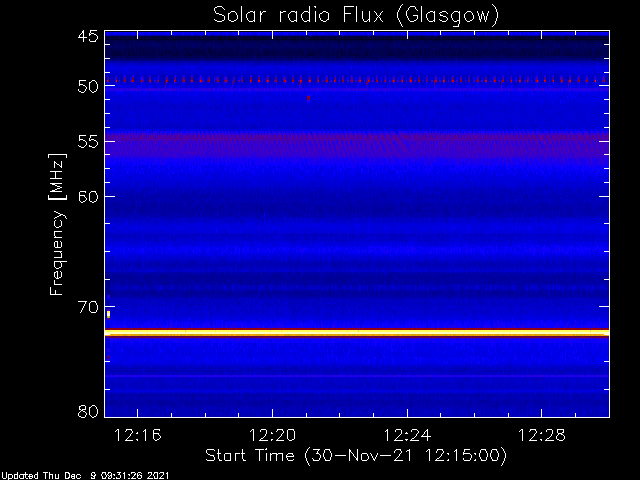The image size is (640, 480).
Task: Click the 'Updated Thu Dec 9' timestamp text
Action: coord(85,476)
